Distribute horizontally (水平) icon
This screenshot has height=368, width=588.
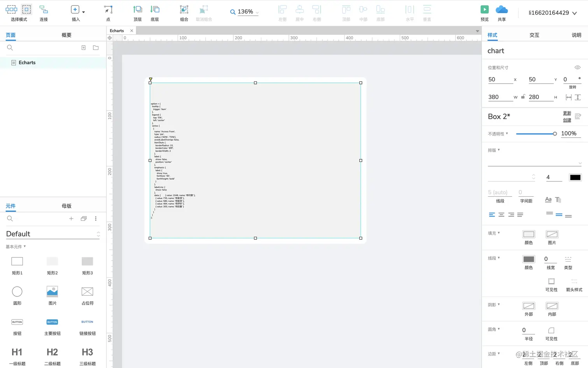[409, 10]
